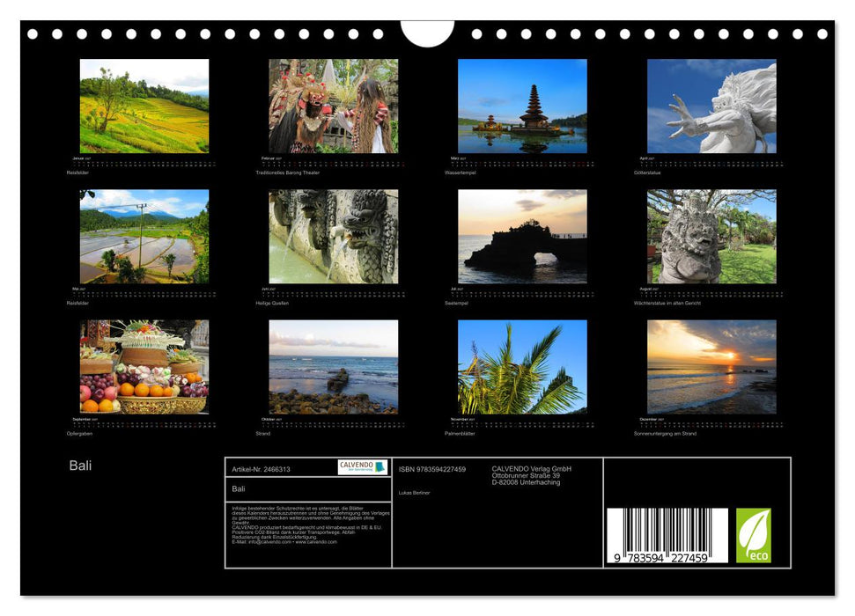Open the beach sunset photo
Viewport: 855px width, 616px height.
tap(711, 367)
